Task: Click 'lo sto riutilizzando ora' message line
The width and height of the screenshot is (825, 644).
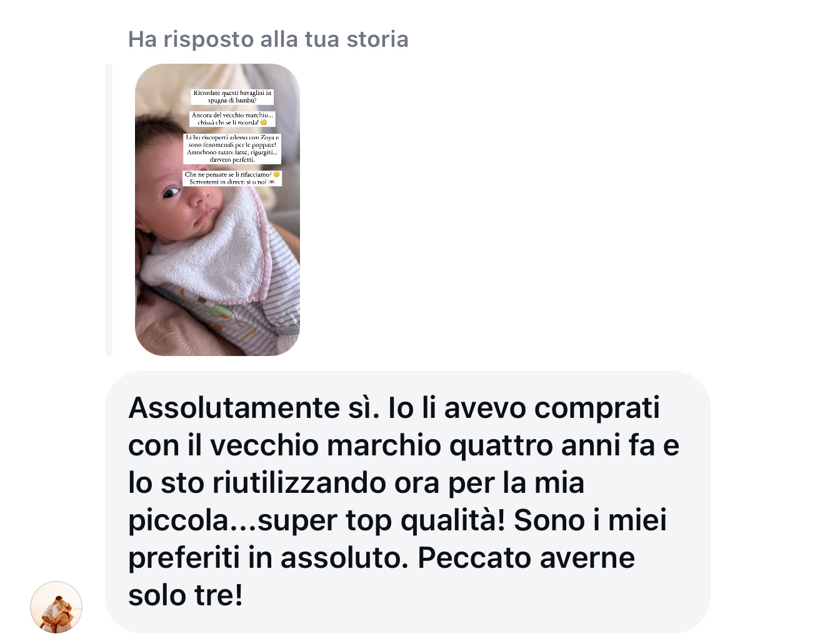Action: tap(283, 483)
